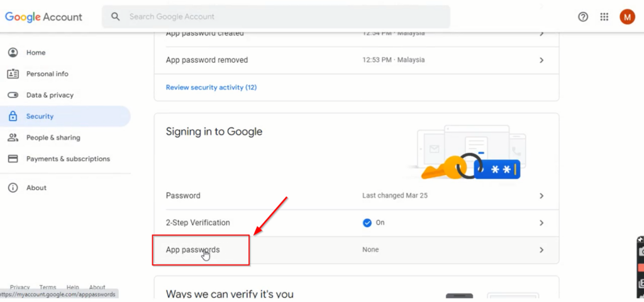Focus the Search Google Account field
The image size is (644, 302).
(x=276, y=17)
